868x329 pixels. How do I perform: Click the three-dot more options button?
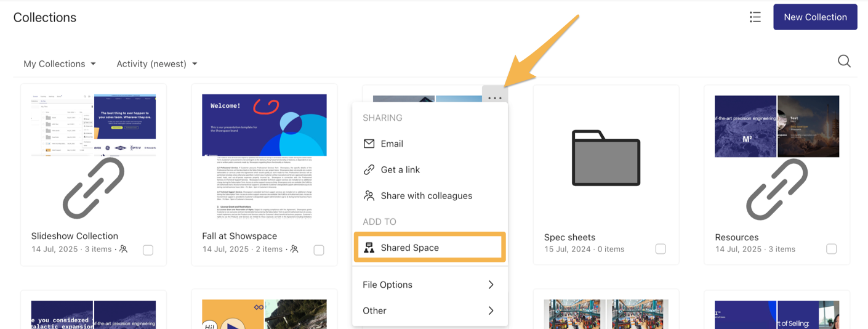pyautogui.click(x=495, y=97)
